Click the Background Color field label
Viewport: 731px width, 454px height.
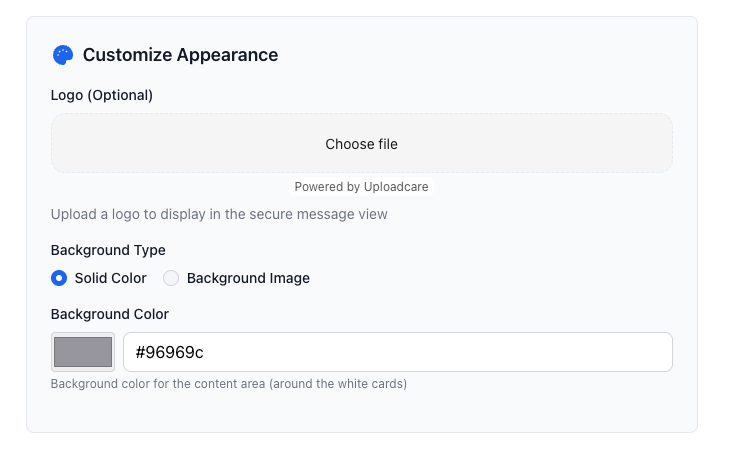tap(110, 314)
